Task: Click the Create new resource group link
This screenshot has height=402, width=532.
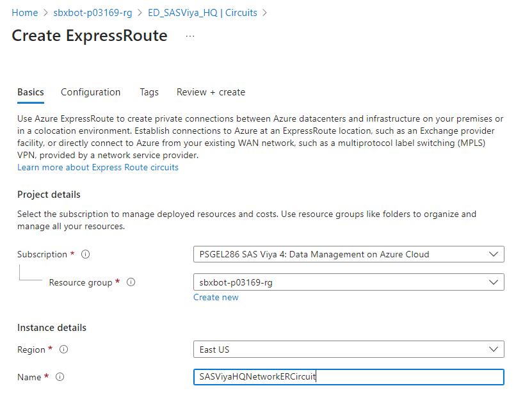Action: (x=216, y=297)
